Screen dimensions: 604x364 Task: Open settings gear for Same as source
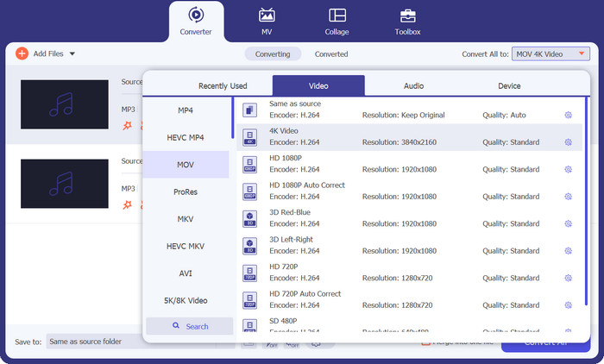point(568,115)
